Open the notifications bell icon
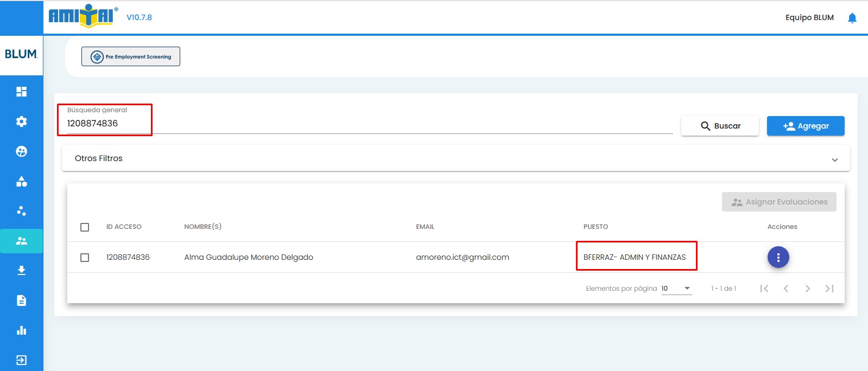 (852, 18)
